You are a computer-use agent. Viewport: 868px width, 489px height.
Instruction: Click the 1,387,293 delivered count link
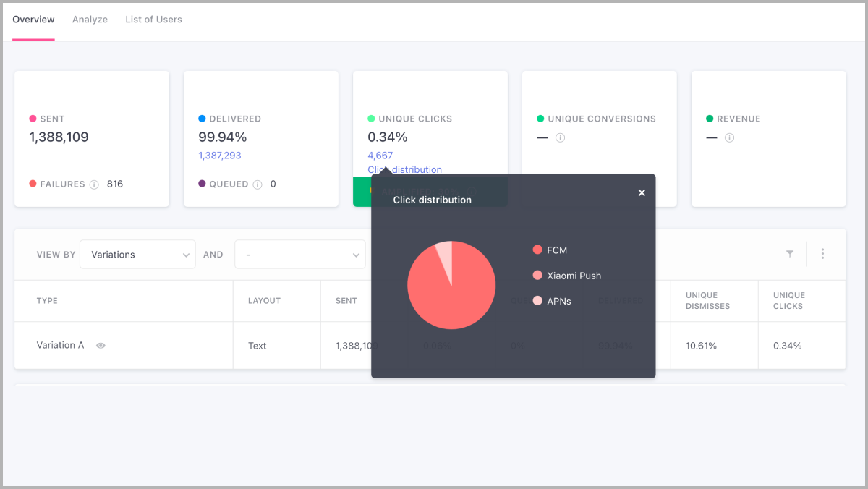coord(220,156)
